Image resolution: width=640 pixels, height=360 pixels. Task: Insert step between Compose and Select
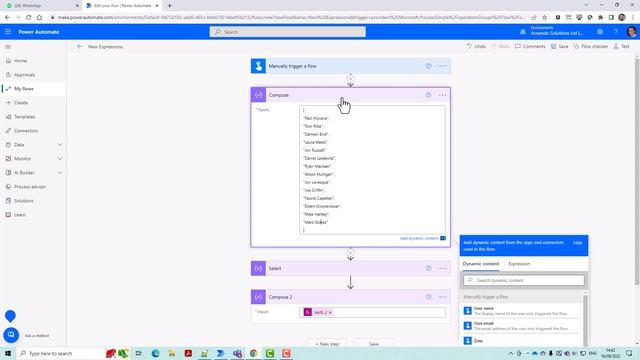(350, 253)
